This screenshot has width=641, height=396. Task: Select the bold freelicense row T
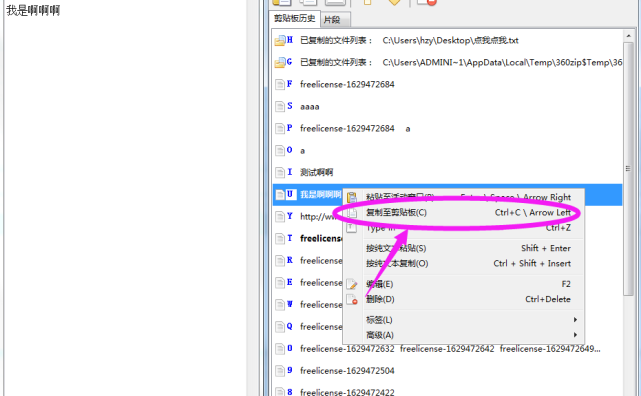pos(307,239)
